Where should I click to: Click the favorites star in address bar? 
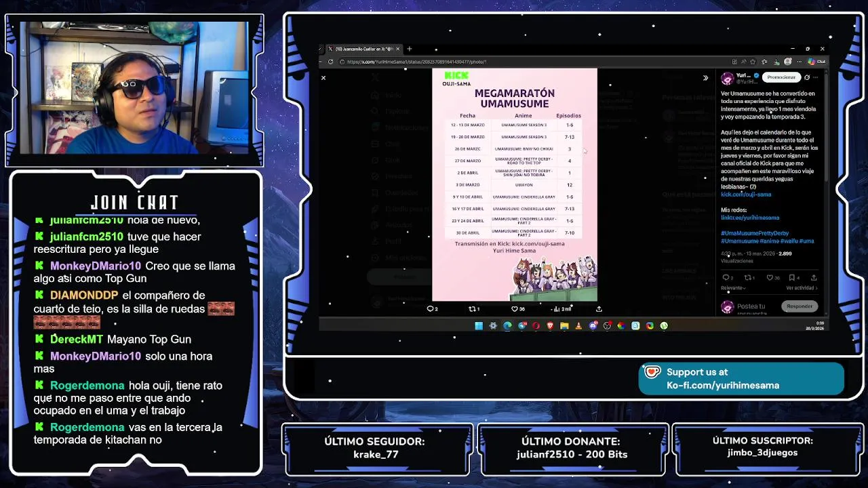(x=753, y=62)
